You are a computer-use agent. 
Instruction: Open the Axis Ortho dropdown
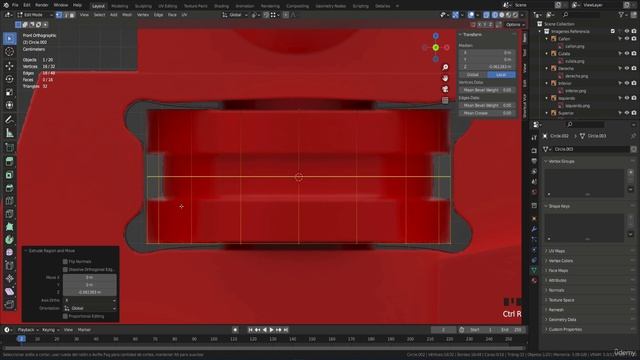[x=90, y=300]
